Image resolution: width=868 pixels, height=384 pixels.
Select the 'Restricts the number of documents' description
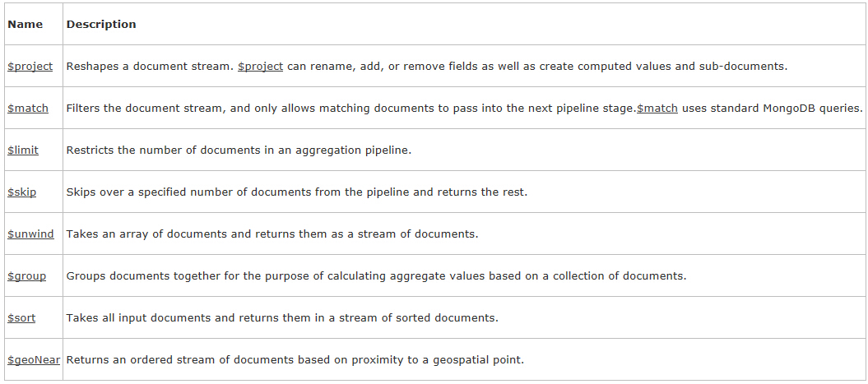coord(239,150)
